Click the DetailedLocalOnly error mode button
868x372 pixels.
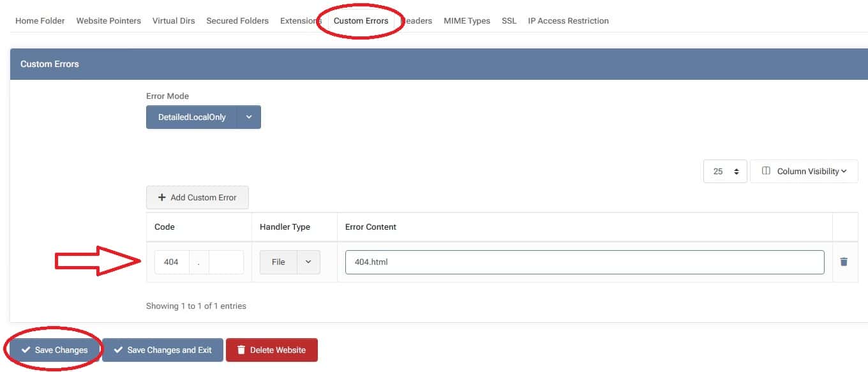191,117
